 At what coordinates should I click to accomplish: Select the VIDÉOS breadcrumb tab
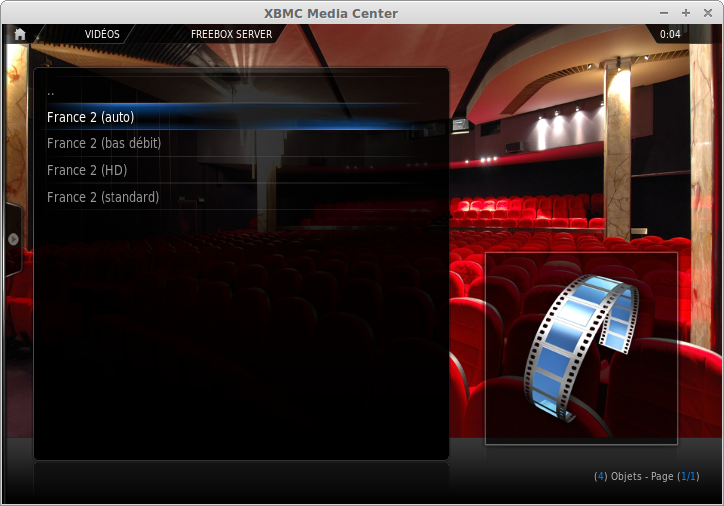pyautogui.click(x=102, y=34)
